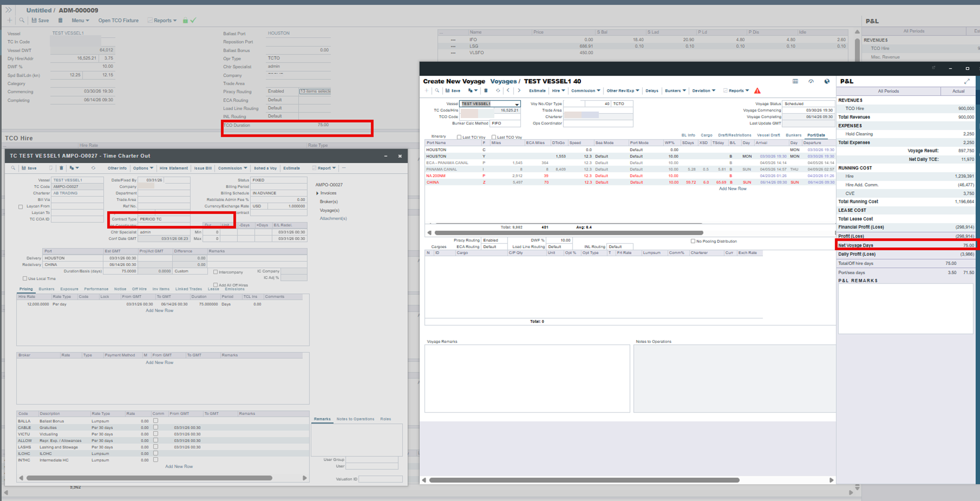Click the trash delete icon in voyage toolbar
Viewport: 980px width, 501px height.
click(486, 90)
